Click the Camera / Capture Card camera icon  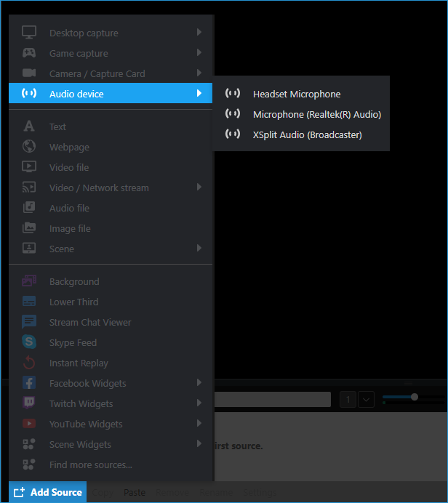(29, 73)
